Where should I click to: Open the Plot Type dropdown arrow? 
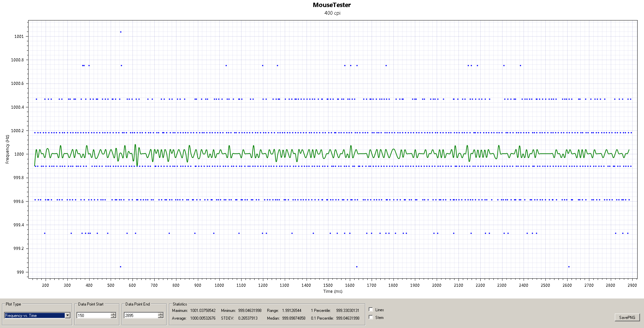pos(67,316)
